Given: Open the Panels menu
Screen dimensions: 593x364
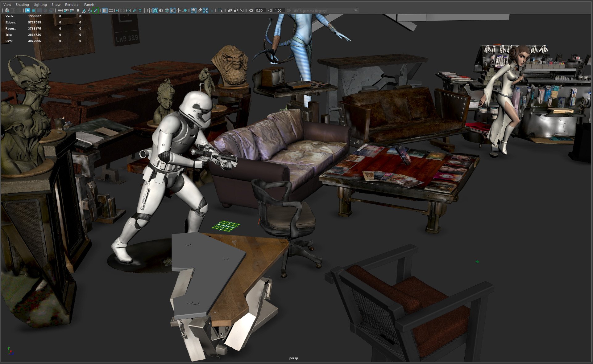Looking at the screenshot, I should click(89, 5).
